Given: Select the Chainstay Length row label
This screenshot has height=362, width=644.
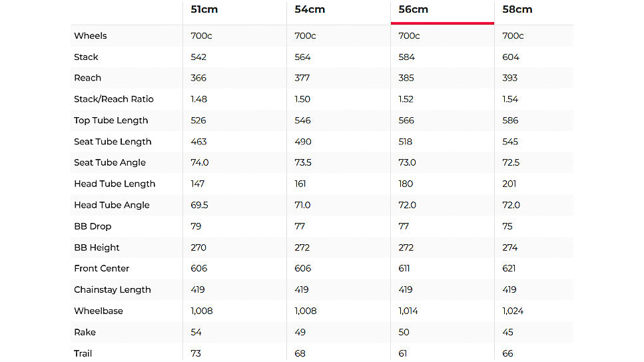Looking at the screenshot, I should pyautogui.click(x=113, y=289).
